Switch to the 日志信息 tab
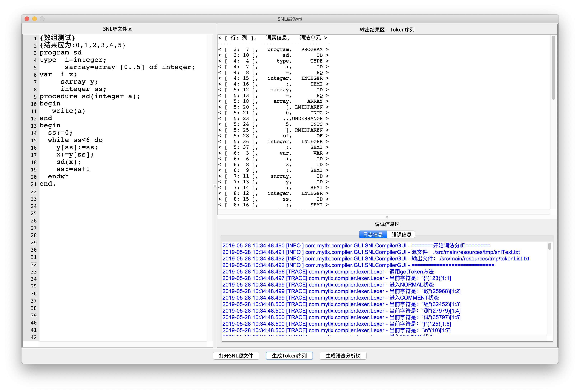Image resolution: width=580 pixels, height=392 pixels. pyautogui.click(x=373, y=234)
